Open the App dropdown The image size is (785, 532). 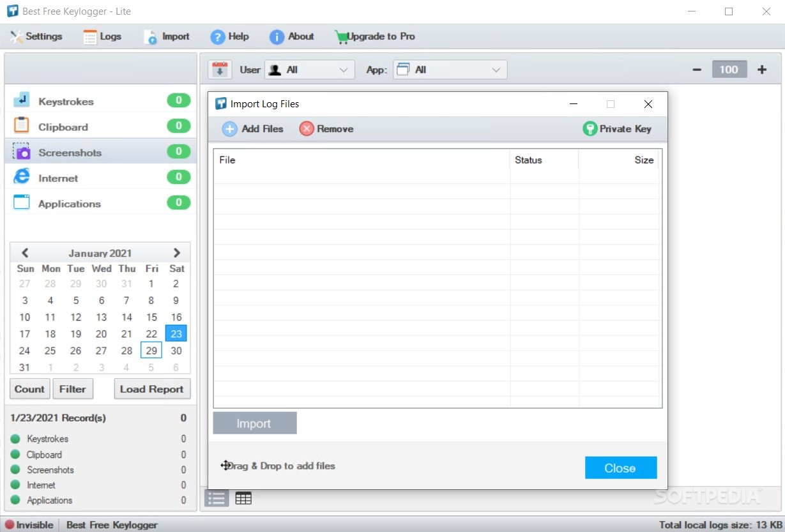450,70
